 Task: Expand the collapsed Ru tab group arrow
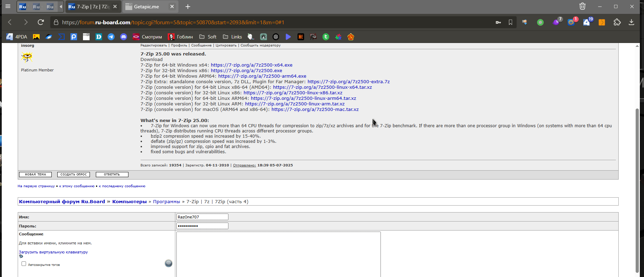61,7
